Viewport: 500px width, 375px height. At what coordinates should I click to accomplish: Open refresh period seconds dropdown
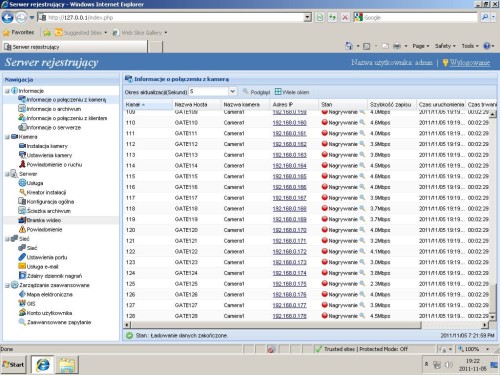(x=233, y=91)
